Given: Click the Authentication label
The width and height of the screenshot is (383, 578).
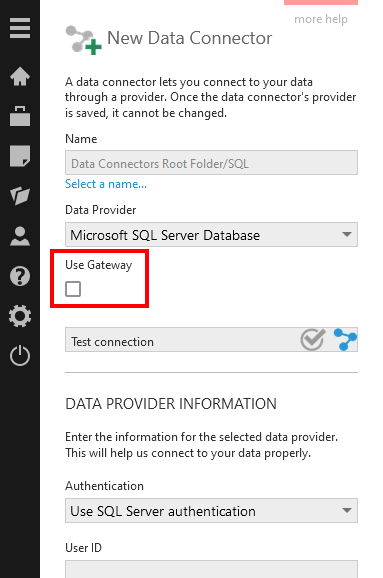Looking at the screenshot, I should click(104, 486).
